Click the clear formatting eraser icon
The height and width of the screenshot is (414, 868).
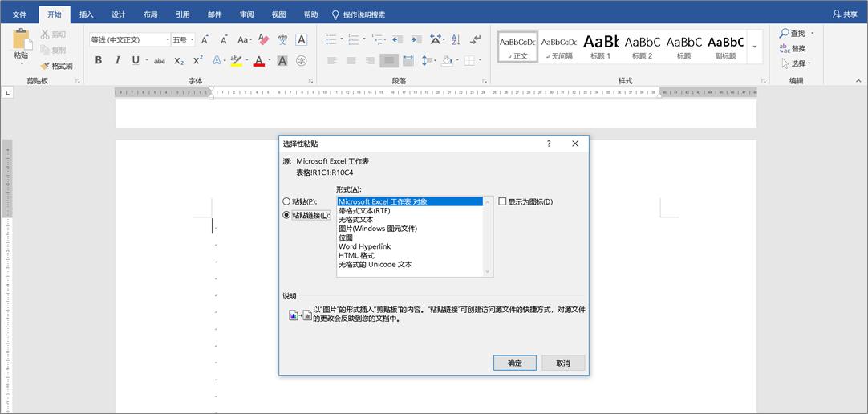(x=264, y=39)
